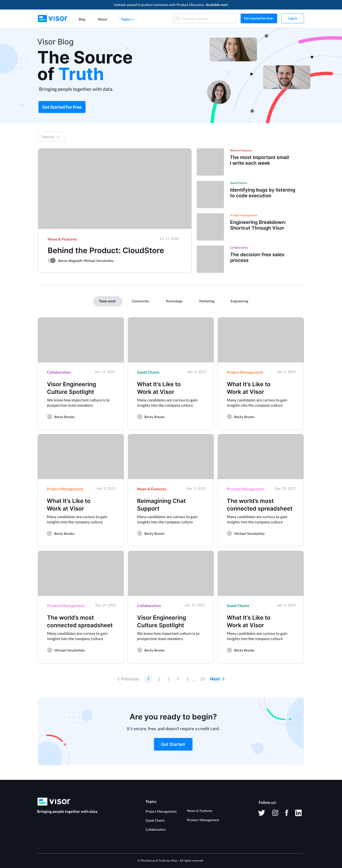
Task: Open Visor's Instagram profile
Action: (x=275, y=813)
